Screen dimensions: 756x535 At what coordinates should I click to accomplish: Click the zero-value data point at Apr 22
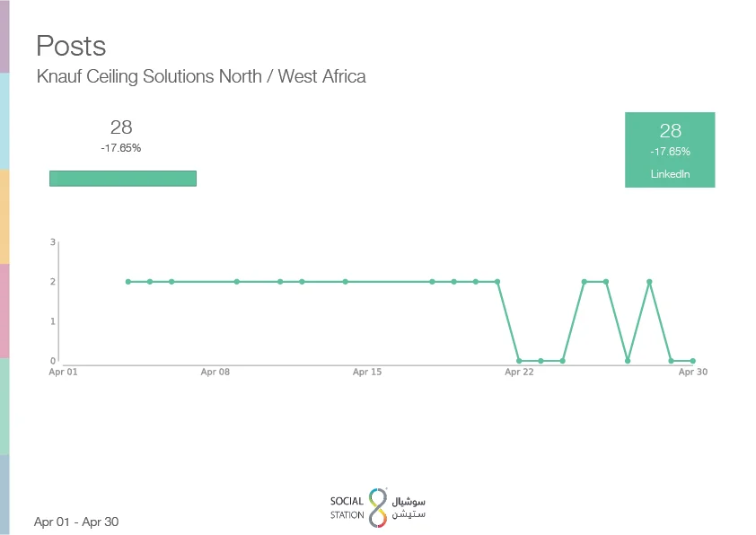(519, 361)
